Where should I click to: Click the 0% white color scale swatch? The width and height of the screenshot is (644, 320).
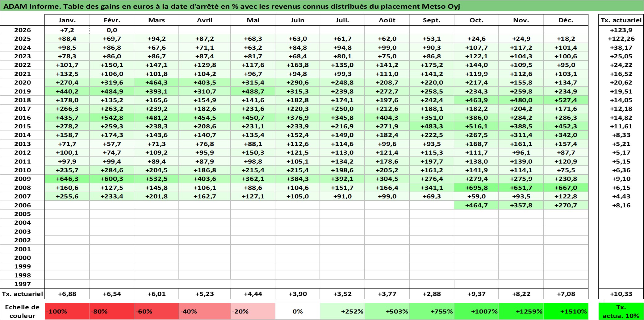point(298,311)
